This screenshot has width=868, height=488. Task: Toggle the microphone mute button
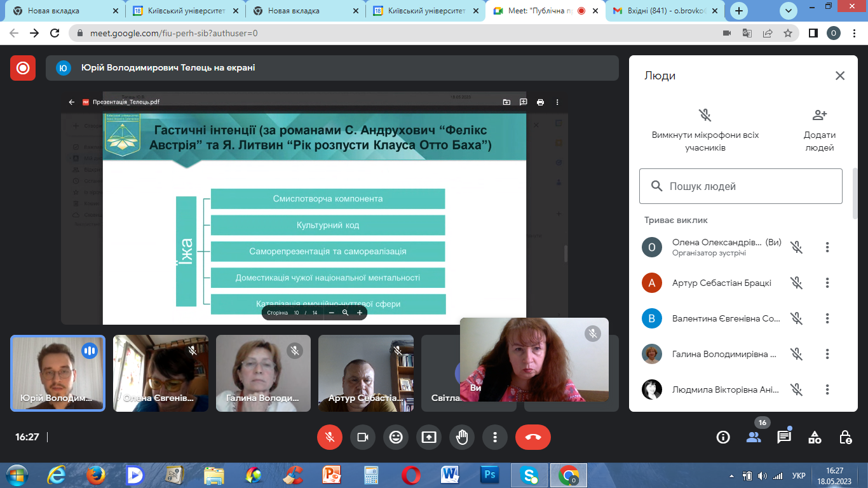pos(330,437)
